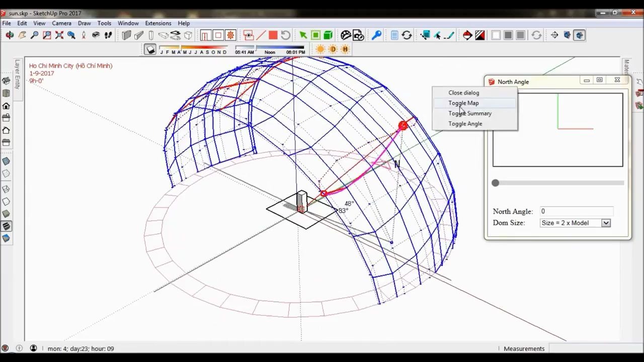Click the stacked Drape tool icon
The height and width of the screenshot is (362, 644).
[x=176, y=35]
